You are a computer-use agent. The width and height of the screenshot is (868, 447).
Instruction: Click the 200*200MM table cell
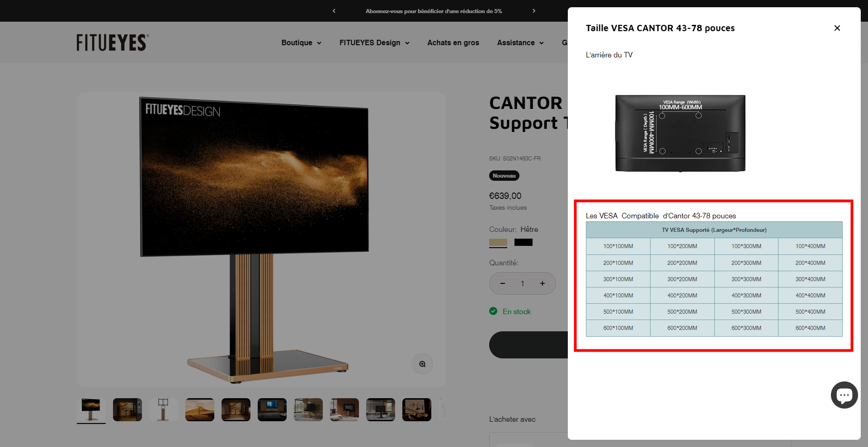pyautogui.click(x=682, y=263)
